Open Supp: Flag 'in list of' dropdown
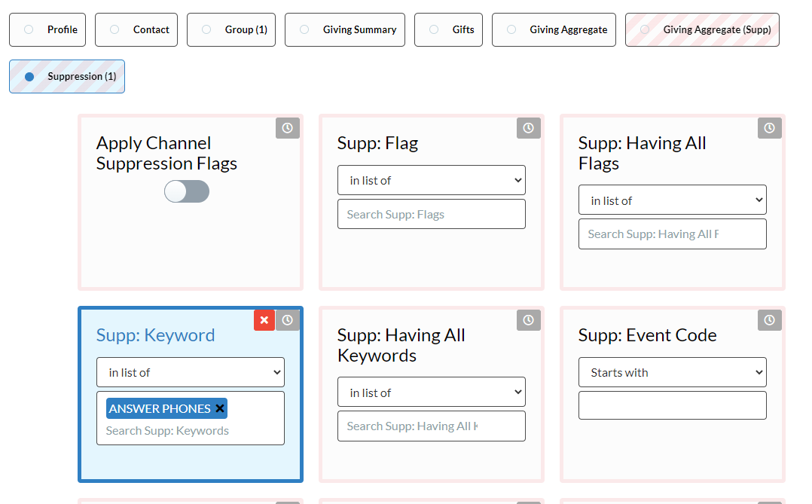 432,180
